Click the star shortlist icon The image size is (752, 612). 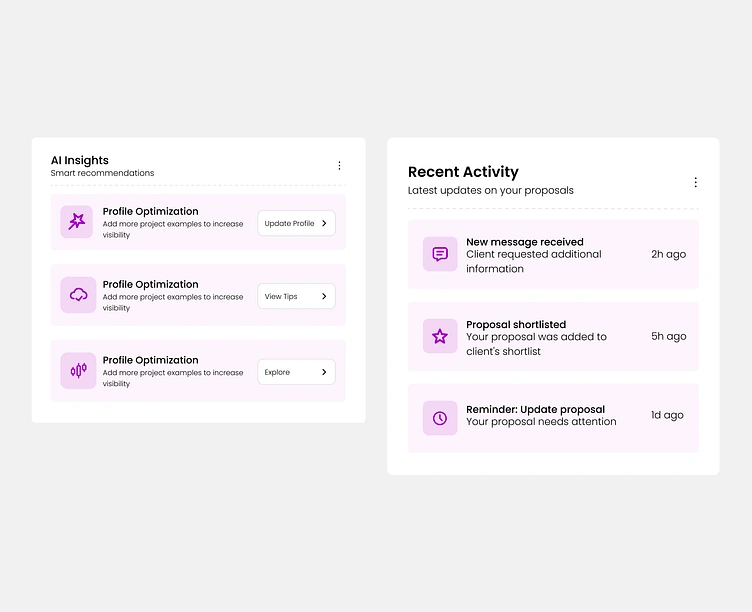click(x=440, y=337)
